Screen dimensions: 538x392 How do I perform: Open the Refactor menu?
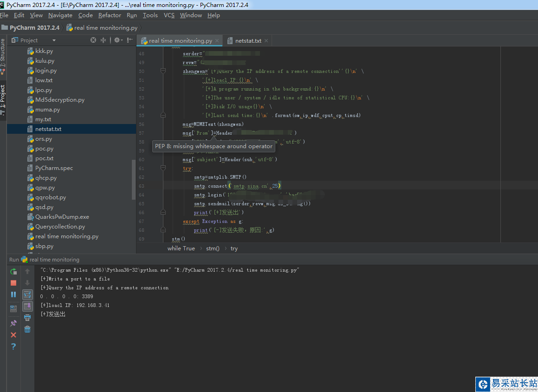point(110,15)
